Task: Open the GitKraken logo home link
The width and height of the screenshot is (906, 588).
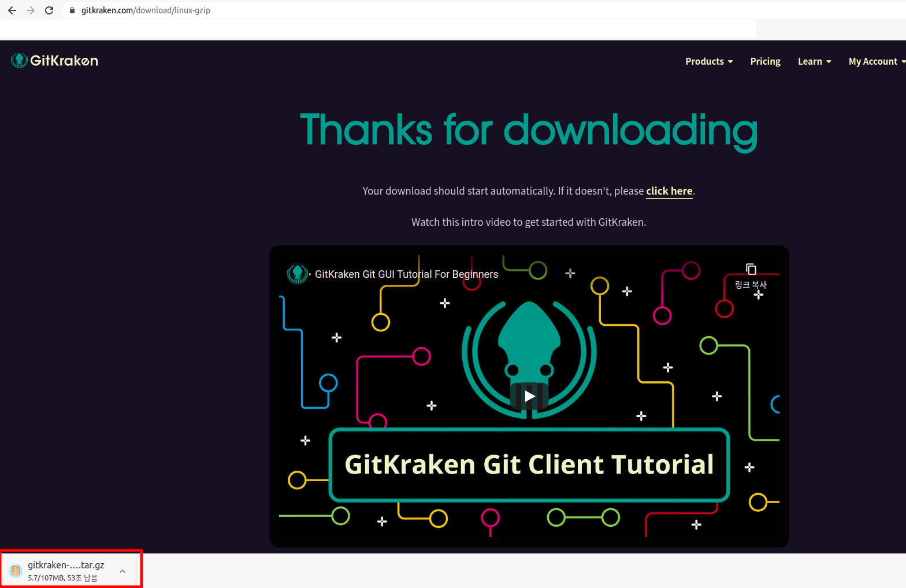Action: click(x=55, y=61)
